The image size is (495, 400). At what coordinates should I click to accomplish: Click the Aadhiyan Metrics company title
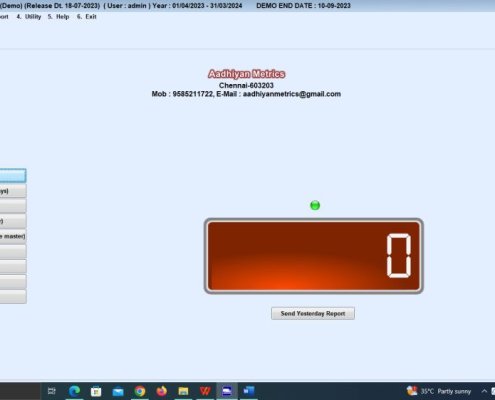pos(246,74)
